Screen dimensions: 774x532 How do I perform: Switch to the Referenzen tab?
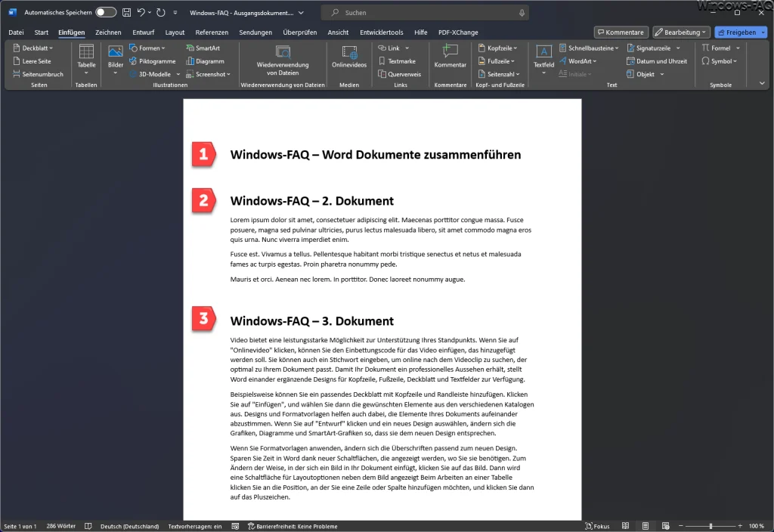[x=212, y=32]
